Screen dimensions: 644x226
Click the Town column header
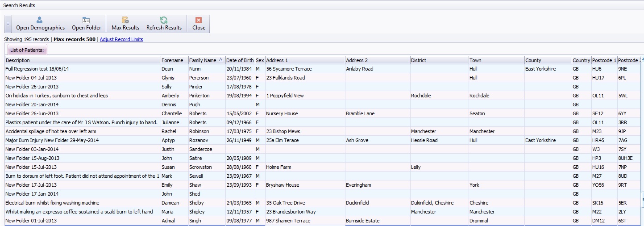[x=495, y=60]
